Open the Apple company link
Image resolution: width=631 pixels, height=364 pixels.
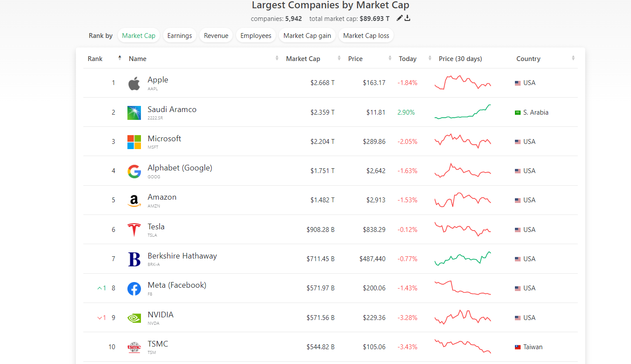158,80
